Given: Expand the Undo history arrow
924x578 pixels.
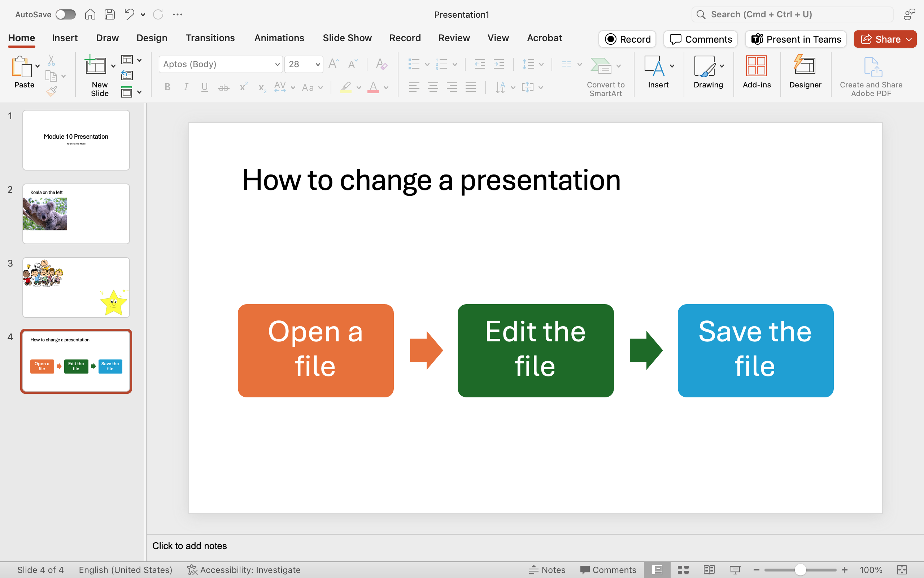Looking at the screenshot, I should (x=143, y=14).
